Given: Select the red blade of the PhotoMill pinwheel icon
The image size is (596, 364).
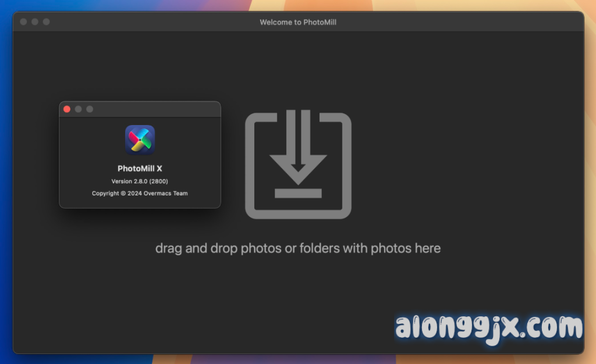Looking at the screenshot, I should [134, 137].
